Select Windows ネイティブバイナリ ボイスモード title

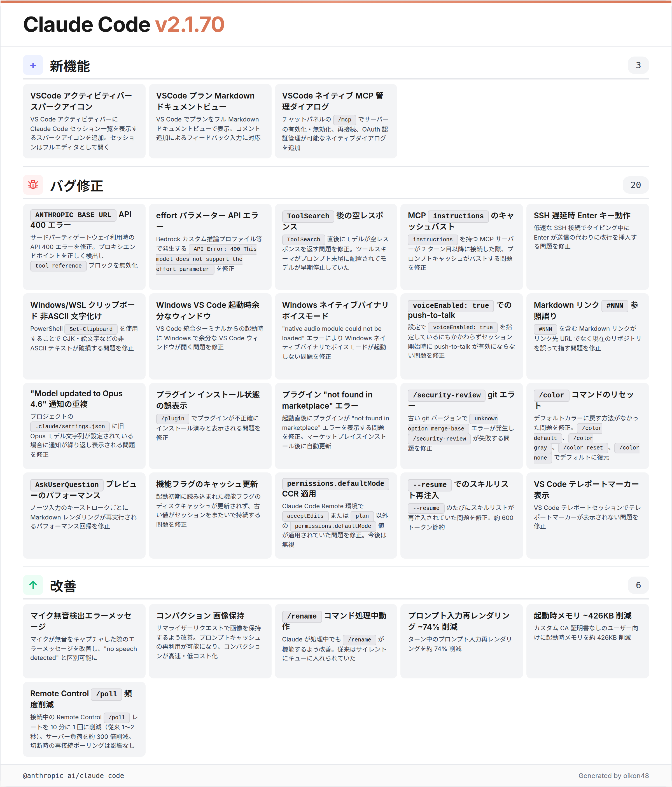point(335,310)
